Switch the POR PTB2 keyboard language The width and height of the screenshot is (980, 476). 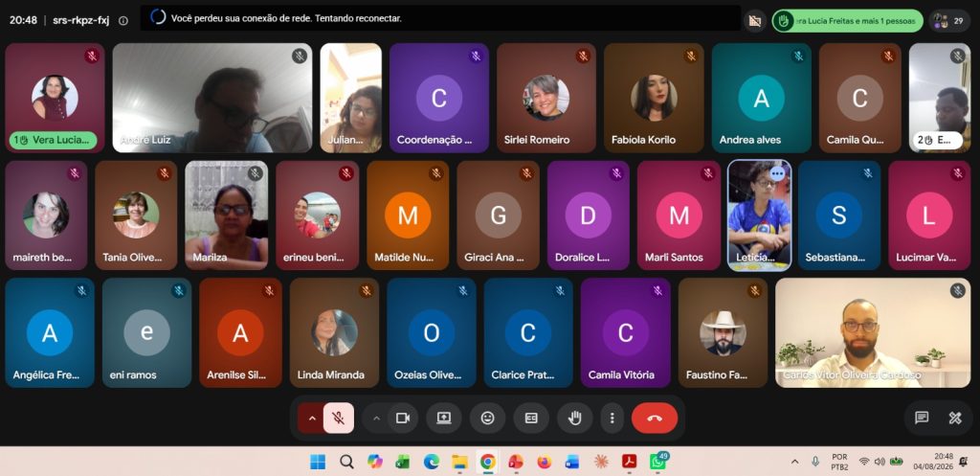tap(839, 462)
